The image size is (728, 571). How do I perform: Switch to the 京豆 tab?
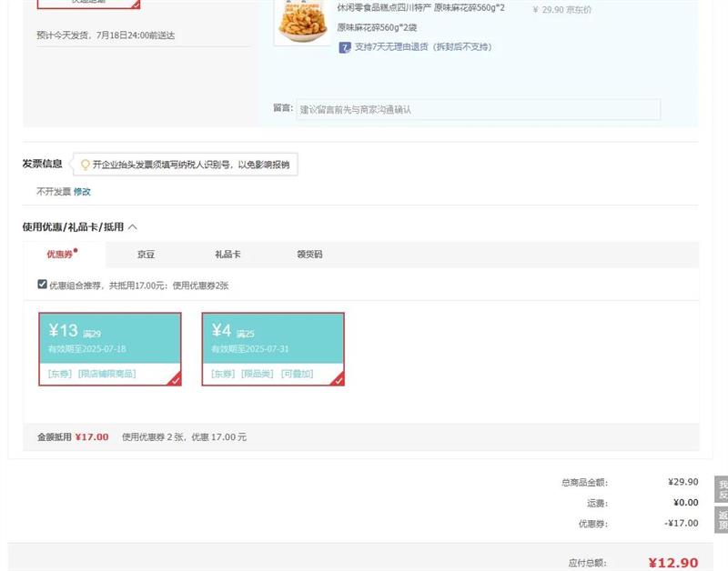tap(146, 255)
